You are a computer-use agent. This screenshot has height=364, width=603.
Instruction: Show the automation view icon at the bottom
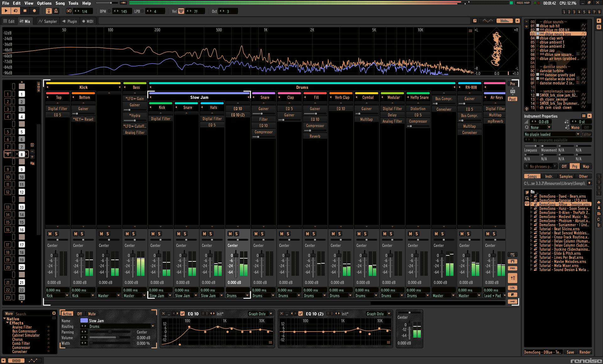point(33,361)
